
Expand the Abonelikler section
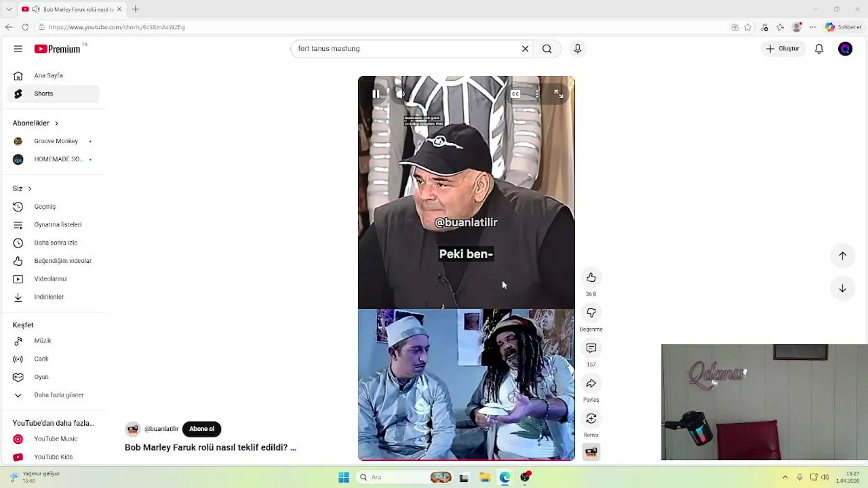(x=35, y=123)
